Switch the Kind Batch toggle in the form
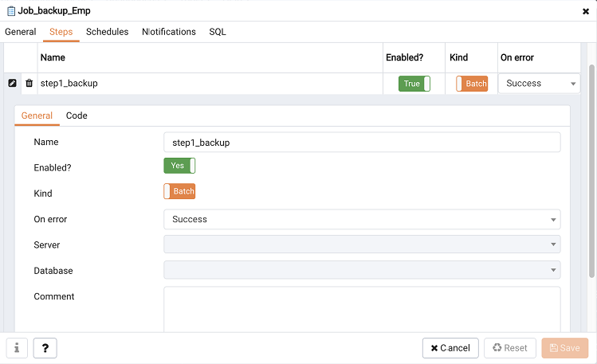Image resolution: width=597 pixels, height=364 pixels. [179, 191]
